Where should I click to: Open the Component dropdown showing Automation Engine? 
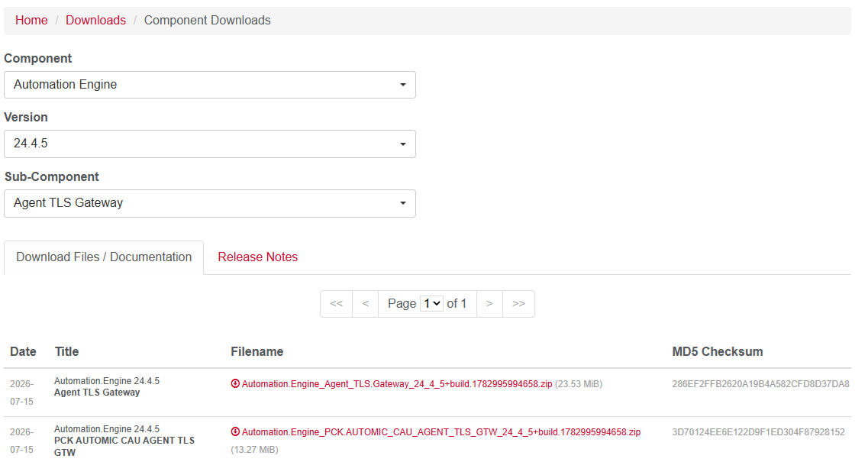[210, 85]
